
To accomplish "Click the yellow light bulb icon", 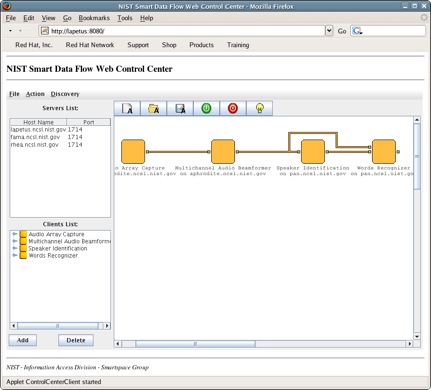I will (x=259, y=108).
